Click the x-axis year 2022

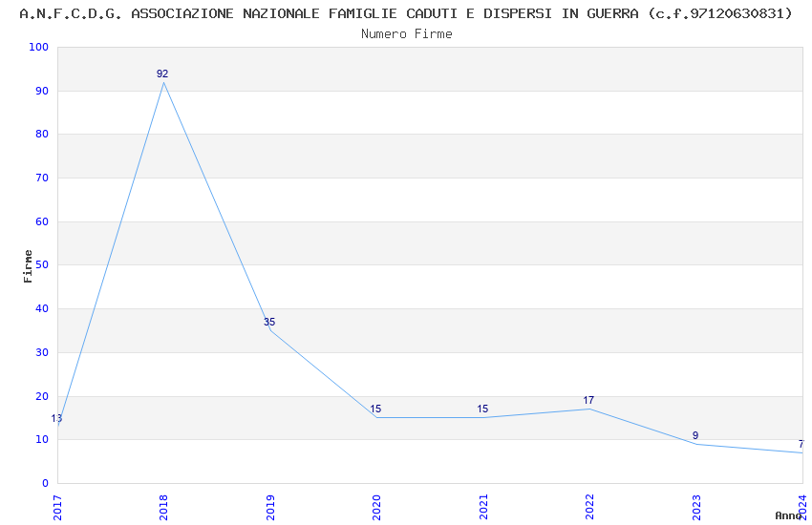(589, 508)
